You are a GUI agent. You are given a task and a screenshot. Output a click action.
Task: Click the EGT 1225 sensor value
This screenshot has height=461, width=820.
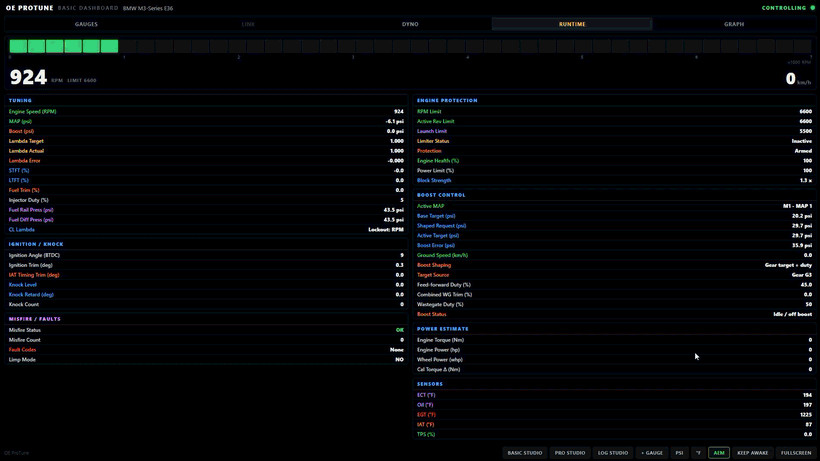coord(806,414)
